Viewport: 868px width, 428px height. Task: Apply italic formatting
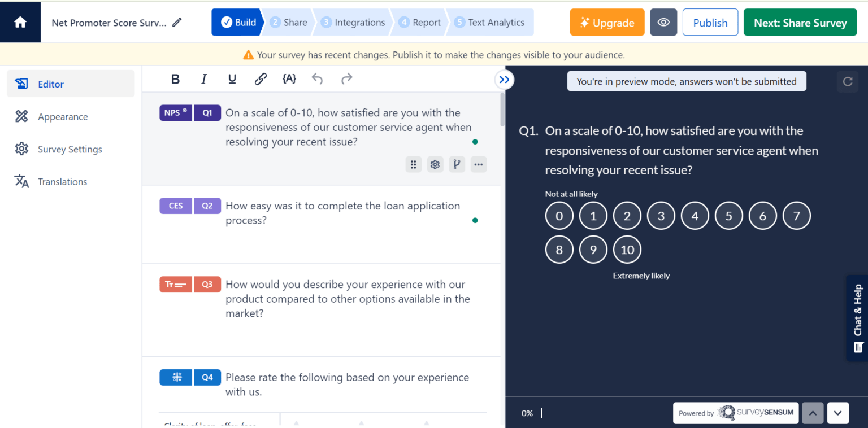pos(204,79)
